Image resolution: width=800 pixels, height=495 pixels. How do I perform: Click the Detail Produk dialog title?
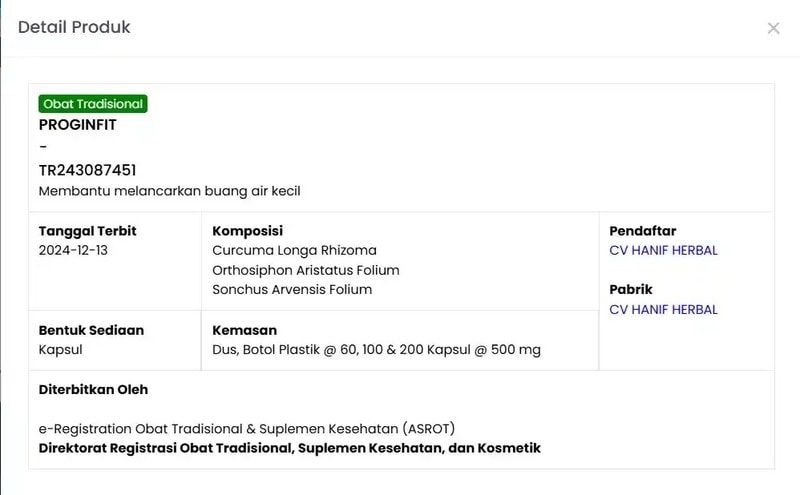point(74,27)
